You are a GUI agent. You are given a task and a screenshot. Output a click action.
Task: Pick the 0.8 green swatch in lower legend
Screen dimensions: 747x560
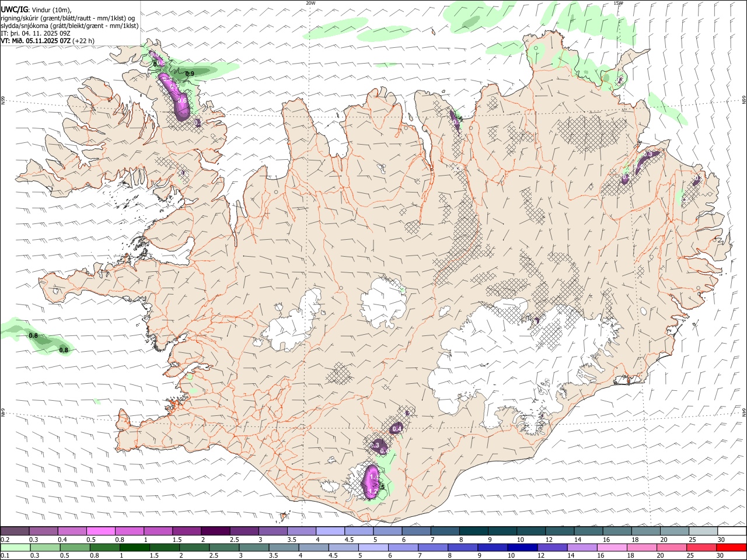[x=104, y=547]
